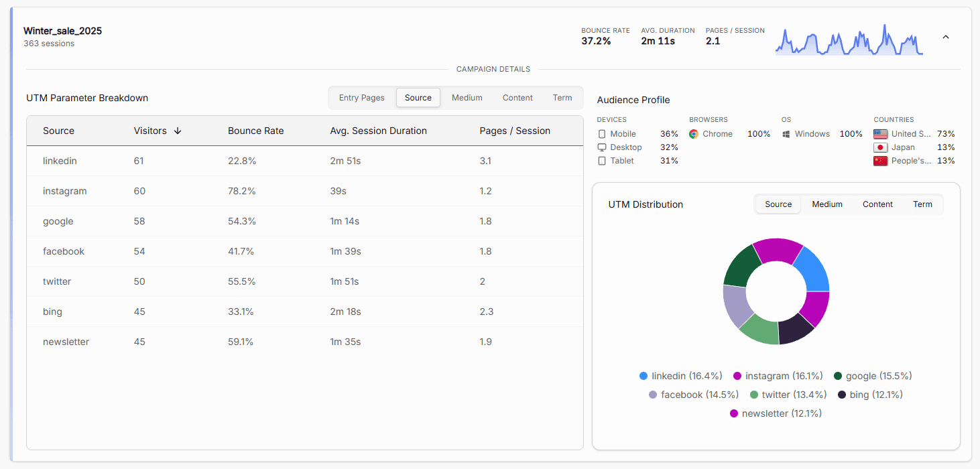Click the United States flag icon

pyautogui.click(x=880, y=134)
